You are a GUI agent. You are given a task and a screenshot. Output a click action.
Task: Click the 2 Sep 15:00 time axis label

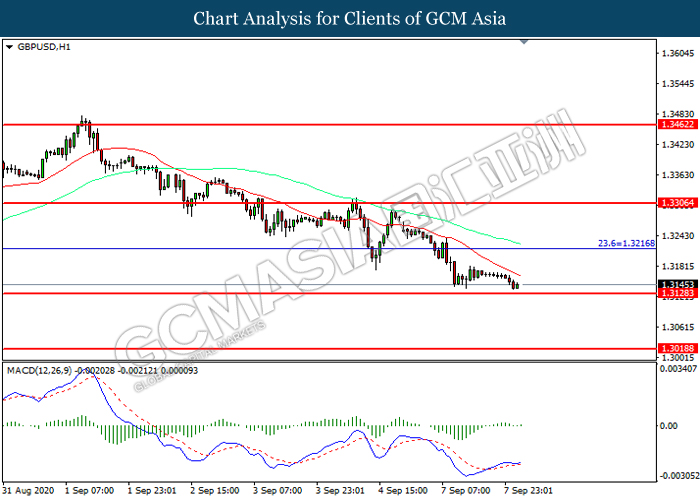pyautogui.click(x=215, y=491)
